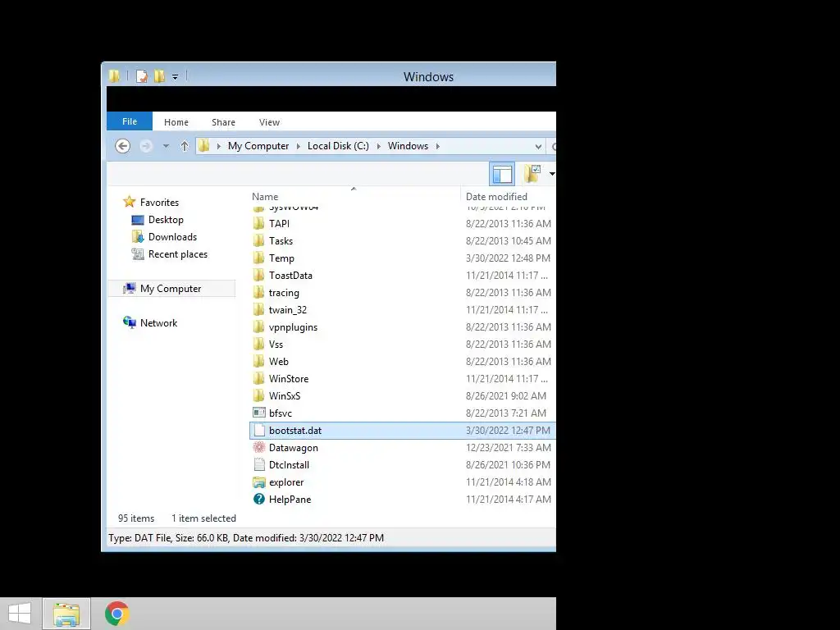This screenshot has height=630, width=840.
Task: Open File Explorer from taskbar
Action: [x=66, y=614]
